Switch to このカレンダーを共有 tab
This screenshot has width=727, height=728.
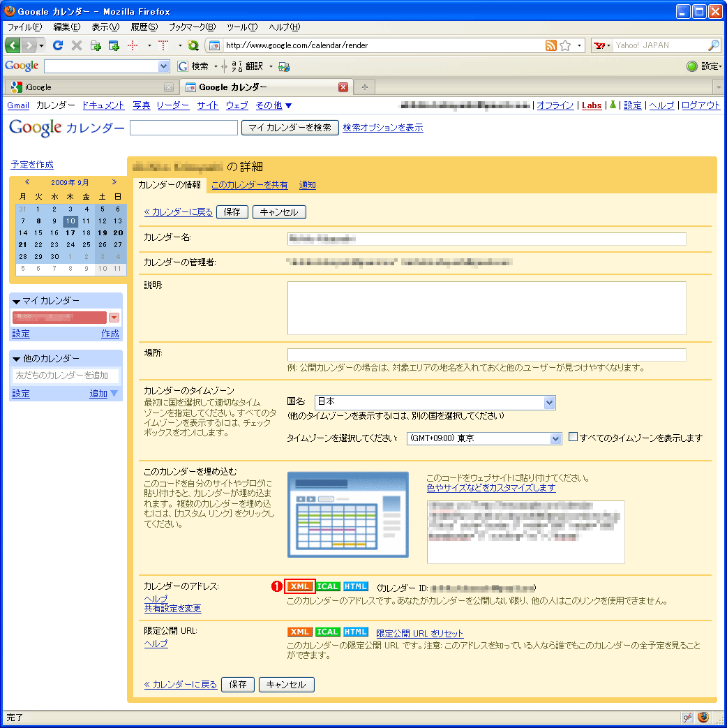point(250,185)
